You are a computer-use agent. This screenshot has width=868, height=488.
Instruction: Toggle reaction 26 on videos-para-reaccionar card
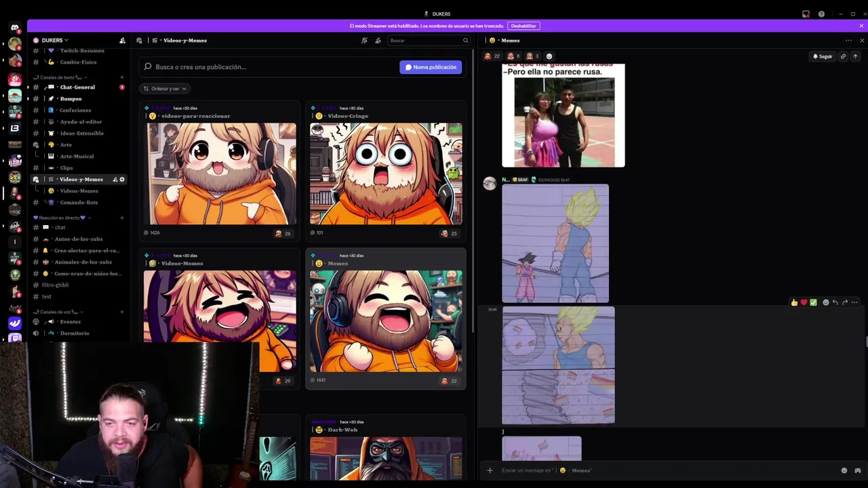pos(283,233)
